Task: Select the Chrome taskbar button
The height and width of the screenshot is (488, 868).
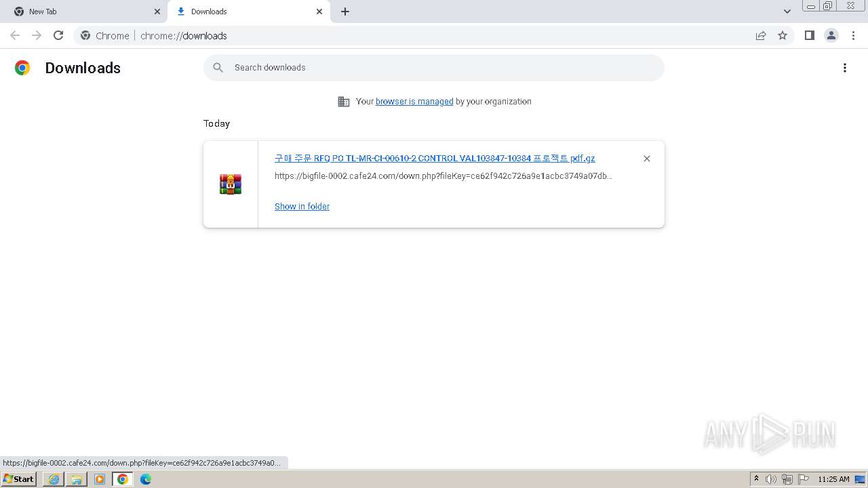Action: click(x=123, y=479)
